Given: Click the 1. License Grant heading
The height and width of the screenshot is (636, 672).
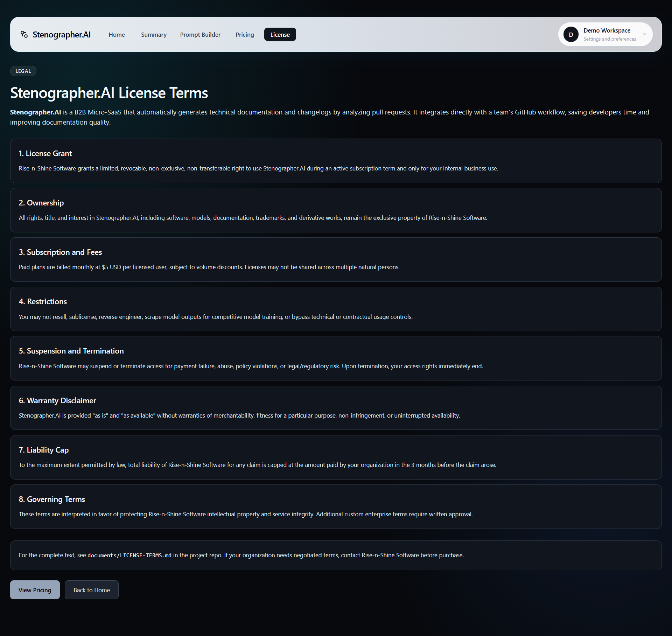Looking at the screenshot, I should pos(45,153).
